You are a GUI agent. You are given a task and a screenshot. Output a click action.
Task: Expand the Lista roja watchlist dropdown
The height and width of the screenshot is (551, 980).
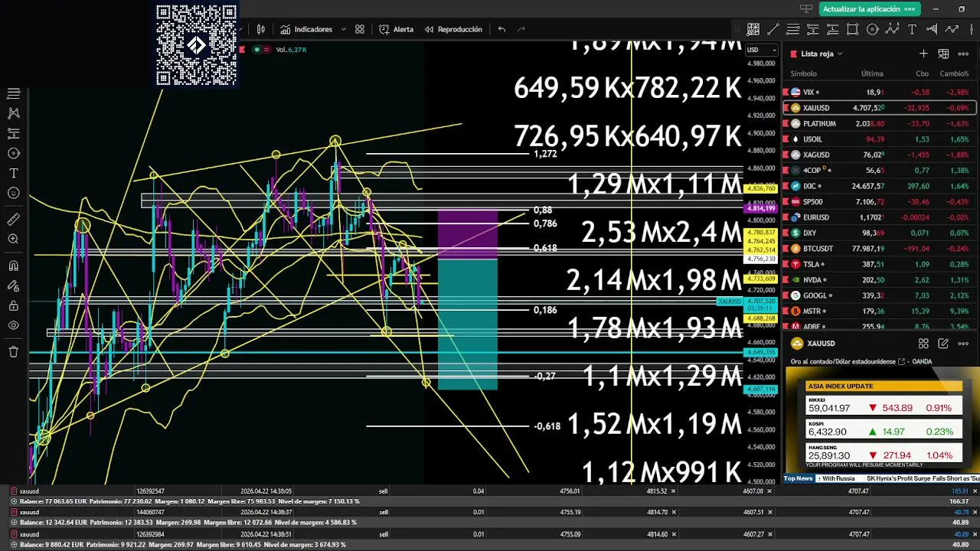click(x=840, y=54)
